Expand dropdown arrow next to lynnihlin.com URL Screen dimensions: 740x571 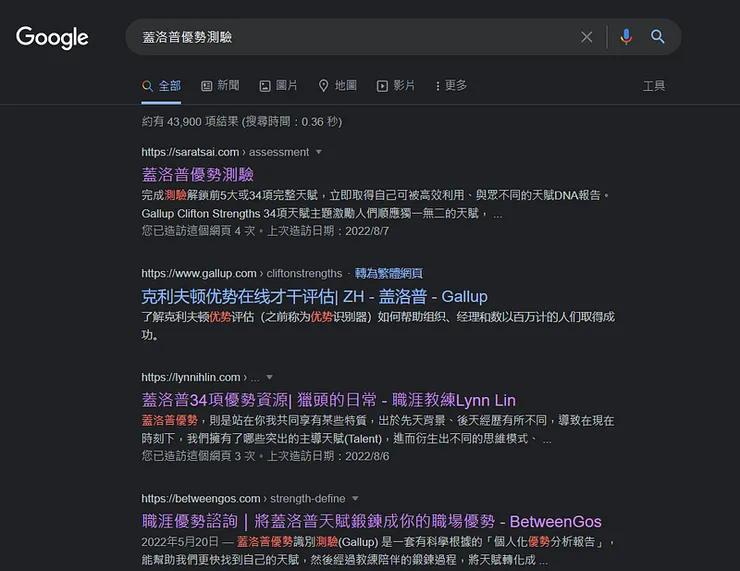click(269, 377)
